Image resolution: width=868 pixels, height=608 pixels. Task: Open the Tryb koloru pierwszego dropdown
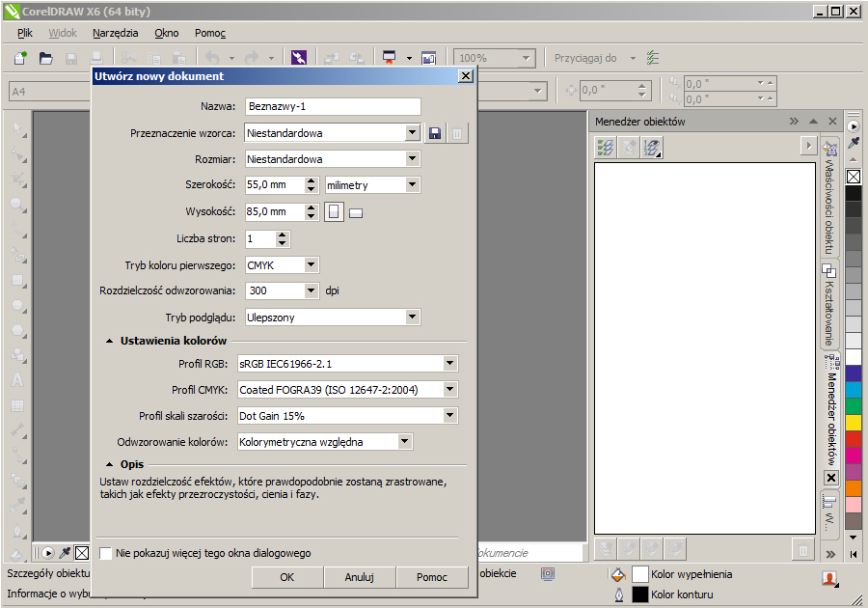coord(312,265)
